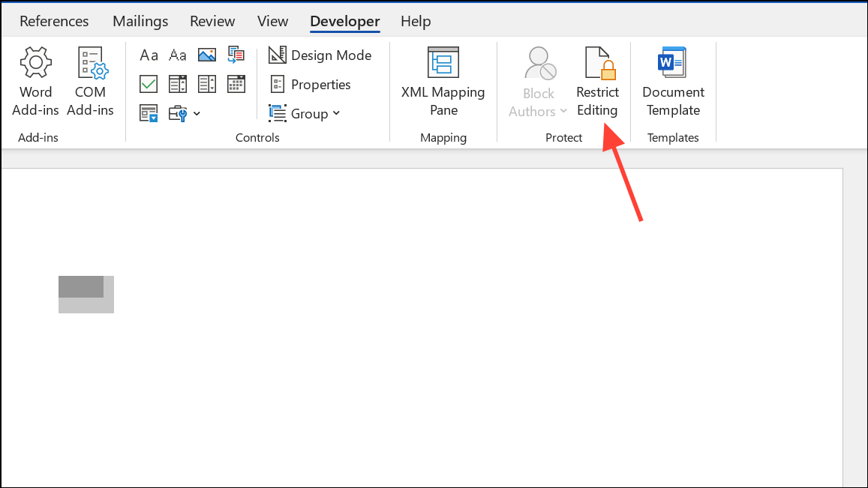Insert a Check Box content control
This screenshot has width=868, height=488.
click(x=148, y=83)
